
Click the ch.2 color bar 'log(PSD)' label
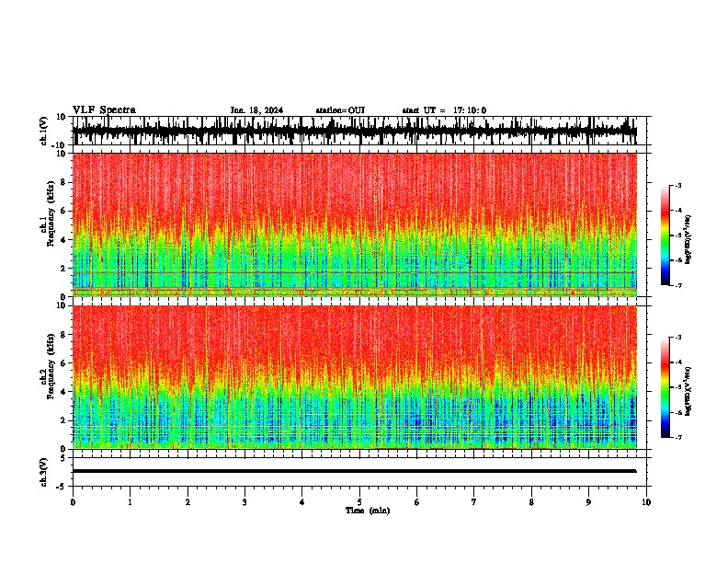(688, 391)
